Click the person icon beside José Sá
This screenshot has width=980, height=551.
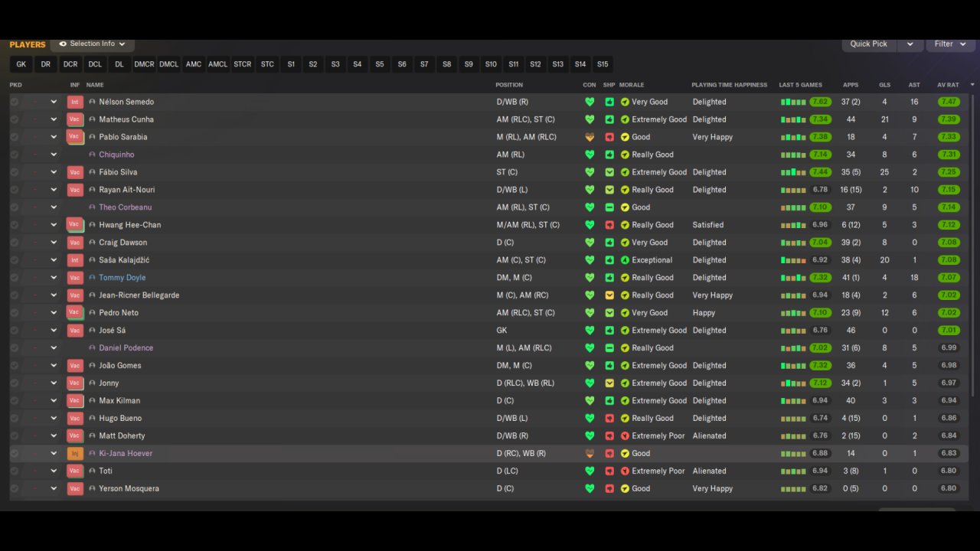pyautogui.click(x=93, y=331)
